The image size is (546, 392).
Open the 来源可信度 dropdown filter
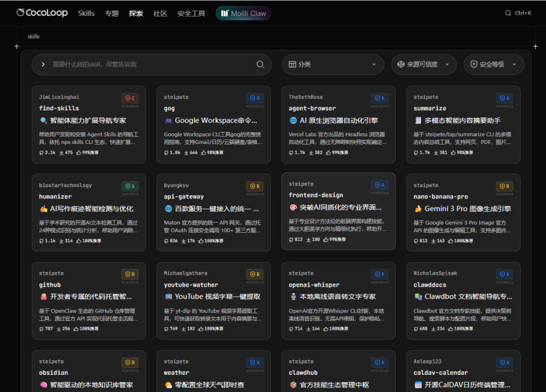(424, 64)
